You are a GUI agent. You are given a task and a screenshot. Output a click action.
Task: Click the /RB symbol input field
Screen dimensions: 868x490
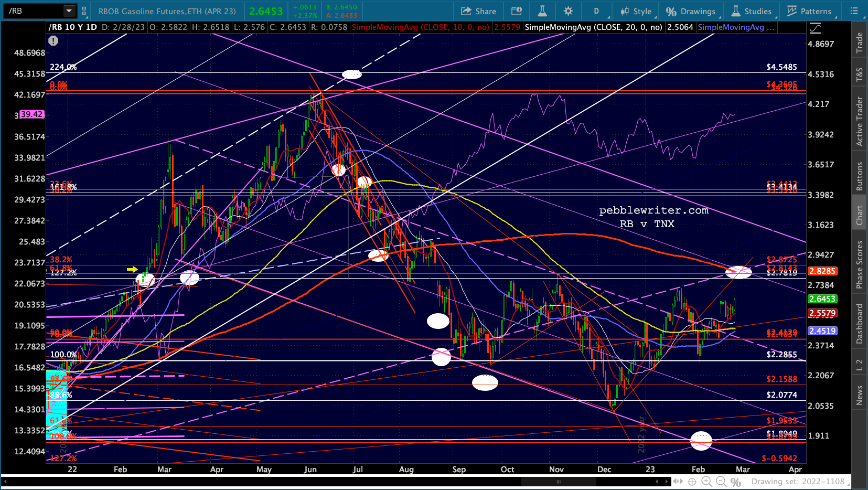click(34, 10)
